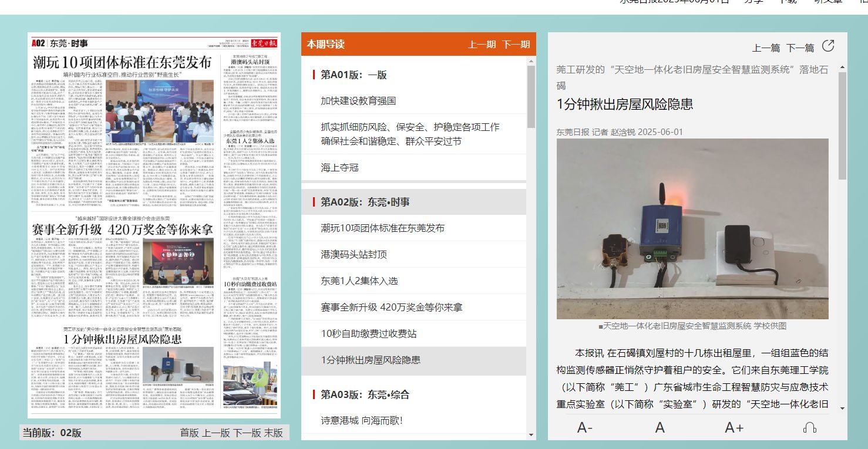
Task: Go to previous issue 上一期
Action: pos(482,45)
